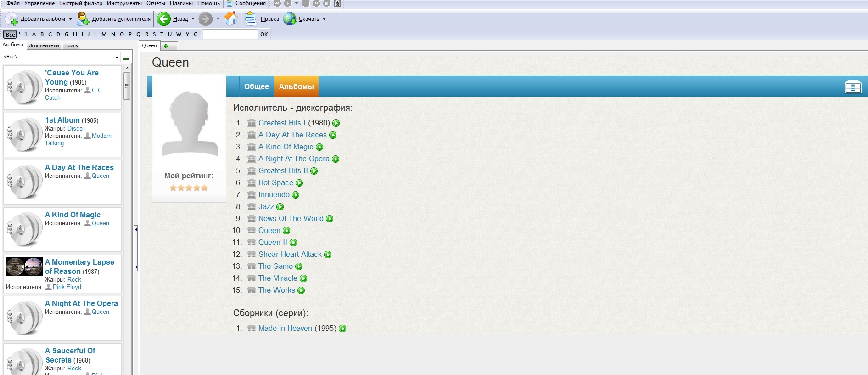This screenshot has width=868, height=375.
Task: Switch to the Общее artist tab
Action: [257, 86]
